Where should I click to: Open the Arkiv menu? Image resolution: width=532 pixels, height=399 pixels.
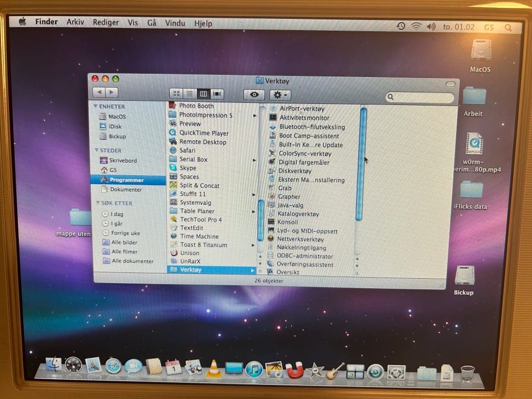coord(75,22)
